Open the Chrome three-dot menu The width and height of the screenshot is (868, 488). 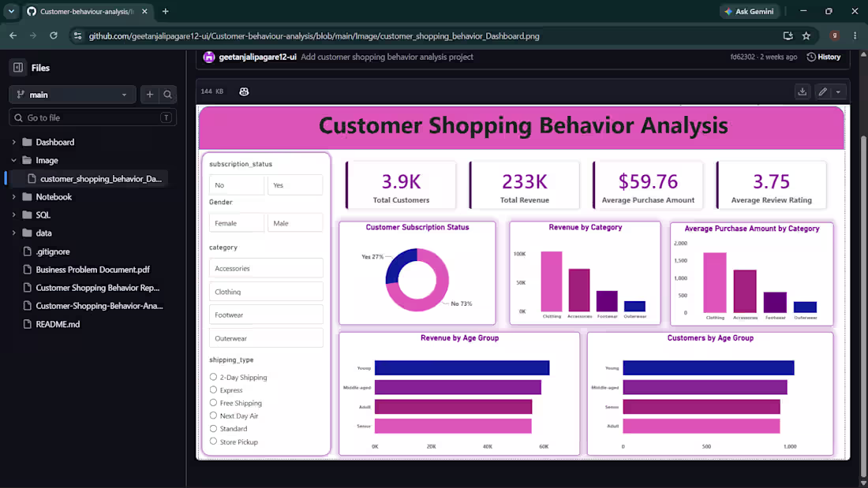(x=855, y=36)
